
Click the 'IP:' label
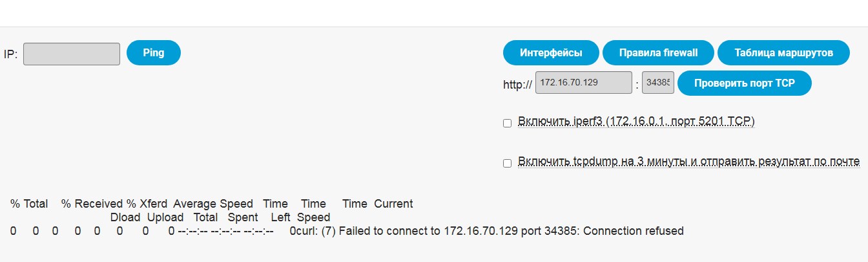click(x=10, y=54)
